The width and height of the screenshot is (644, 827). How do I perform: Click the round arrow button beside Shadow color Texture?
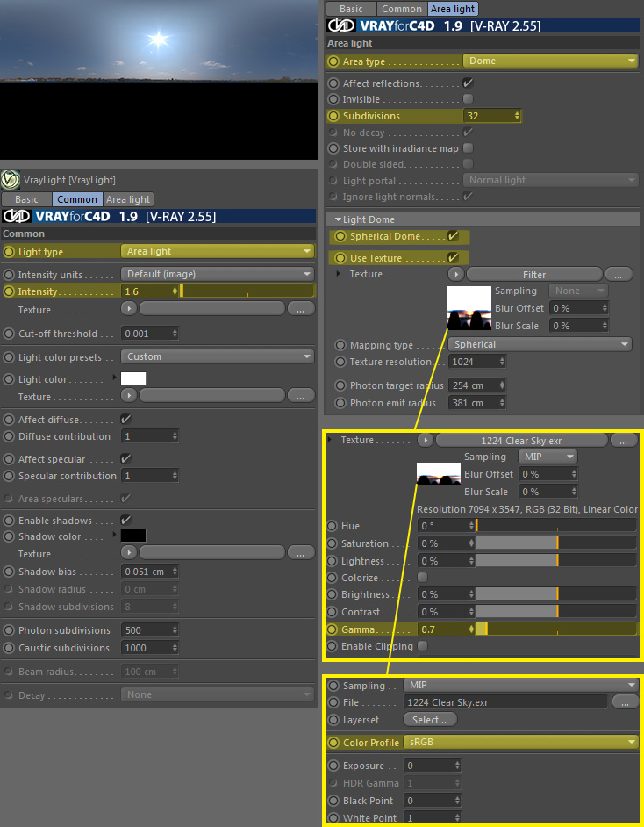click(x=129, y=553)
